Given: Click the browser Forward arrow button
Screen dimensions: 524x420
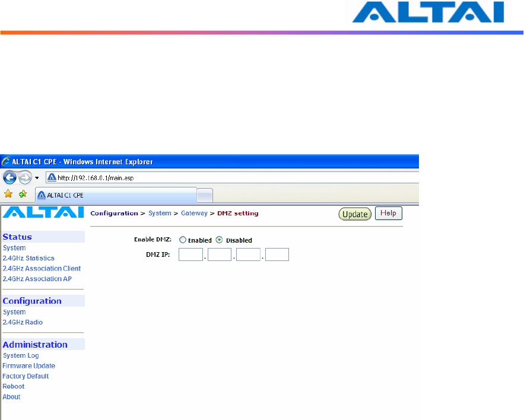Looking at the screenshot, I should tap(25, 177).
